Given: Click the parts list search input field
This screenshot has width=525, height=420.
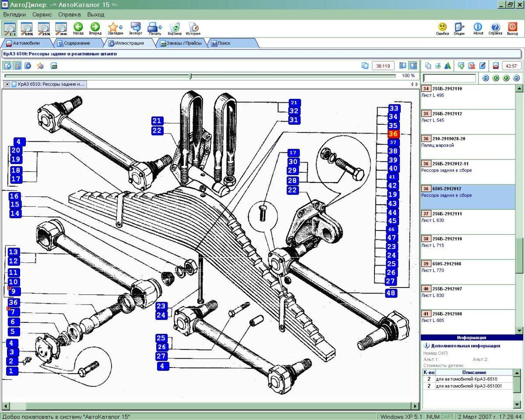Looking at the screenshot, I should 449,78.
